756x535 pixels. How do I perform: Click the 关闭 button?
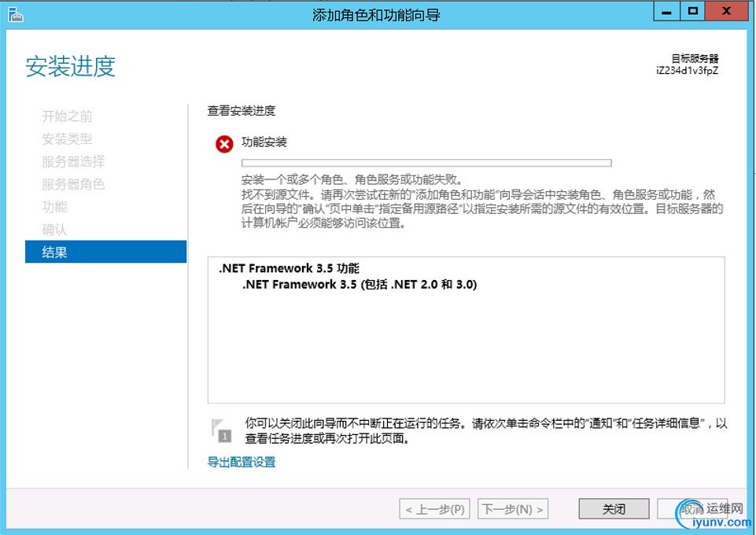pyautogui.click(x=614, y=509)
